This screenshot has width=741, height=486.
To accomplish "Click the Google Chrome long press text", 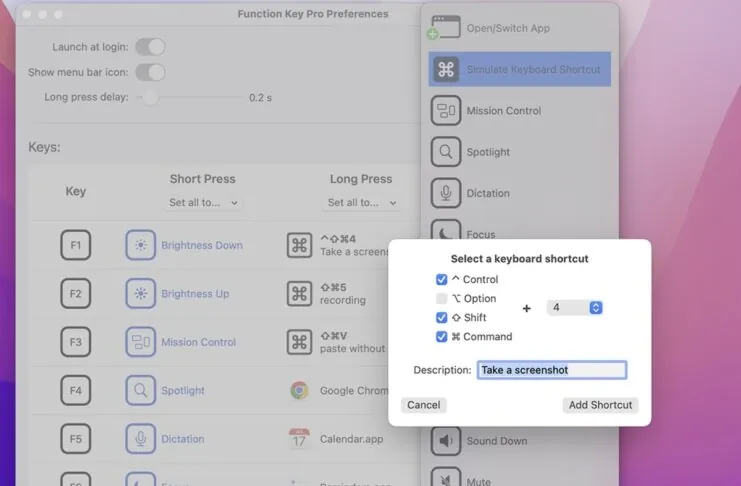I will click(354, 391).
